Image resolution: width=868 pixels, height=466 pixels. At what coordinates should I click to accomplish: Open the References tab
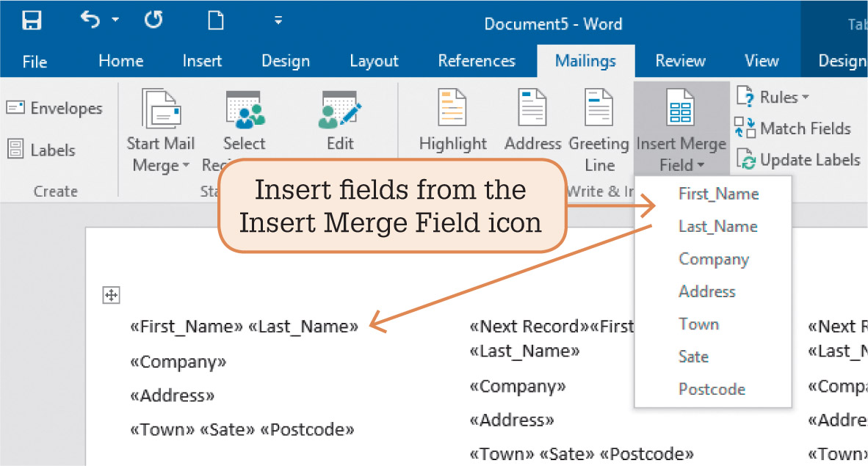tap(477, 60)
